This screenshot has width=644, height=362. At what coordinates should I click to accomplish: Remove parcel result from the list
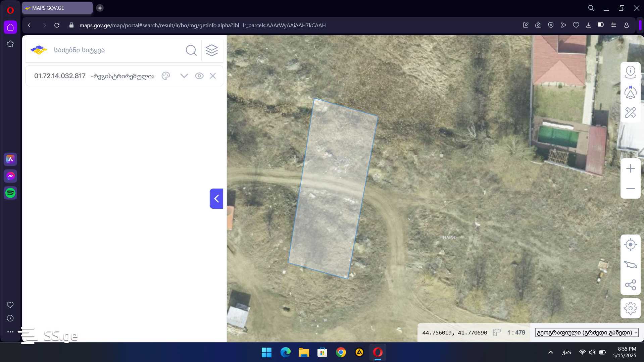pos(213,76)
